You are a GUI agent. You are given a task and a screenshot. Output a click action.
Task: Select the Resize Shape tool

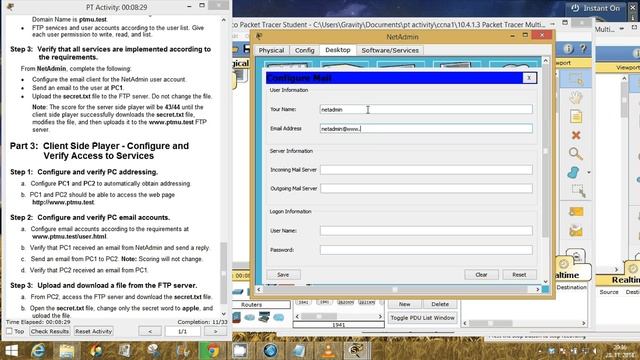tap(578, 191)
